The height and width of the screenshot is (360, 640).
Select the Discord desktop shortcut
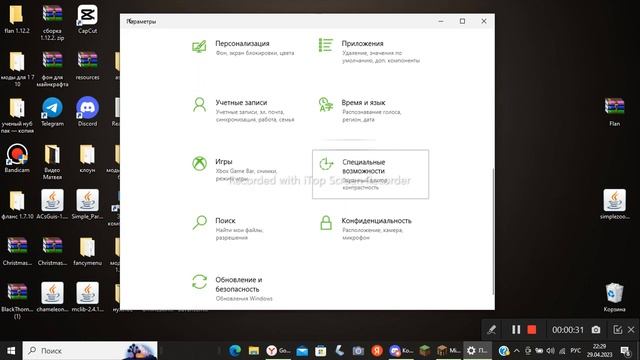87,112
